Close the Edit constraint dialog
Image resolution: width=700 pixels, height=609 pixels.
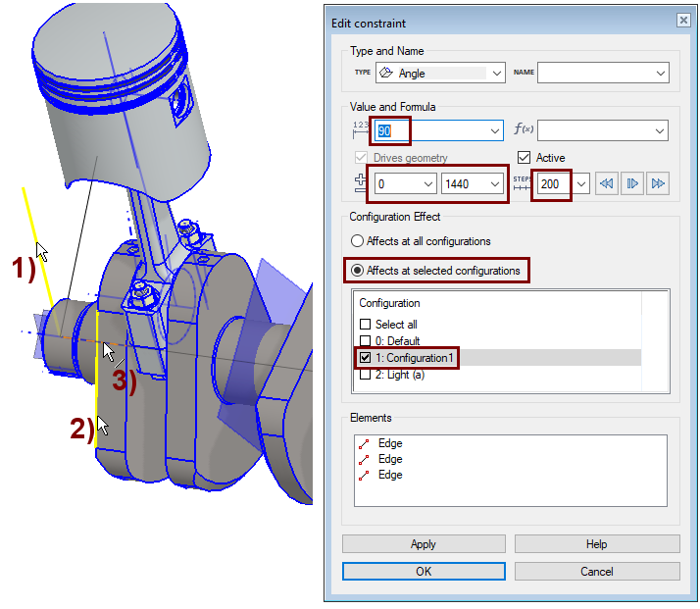(x=683, y=20)
